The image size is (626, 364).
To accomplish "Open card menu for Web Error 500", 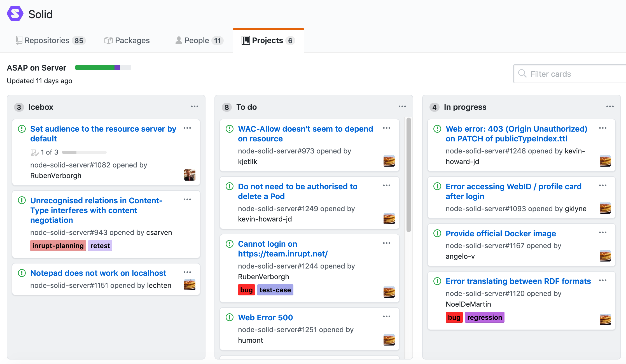I will [387, 317].
